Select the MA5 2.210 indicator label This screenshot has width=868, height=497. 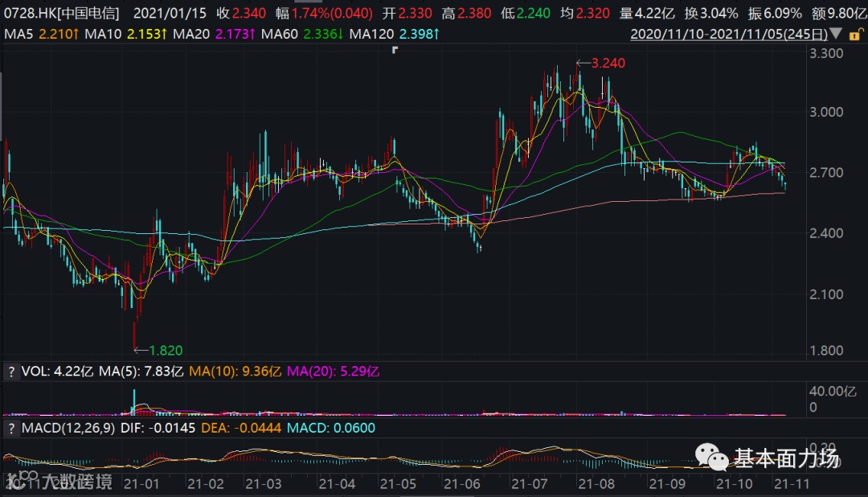[x=41, y=34]
